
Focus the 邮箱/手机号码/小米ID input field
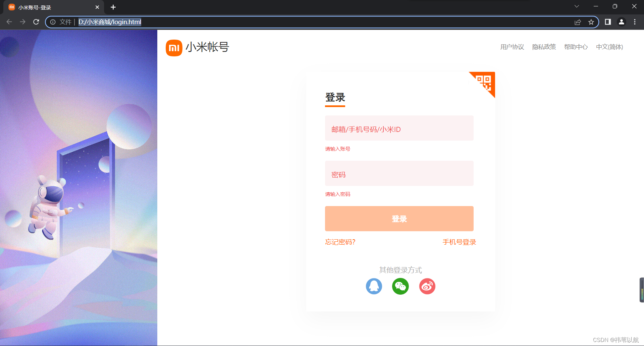point(399,128)
